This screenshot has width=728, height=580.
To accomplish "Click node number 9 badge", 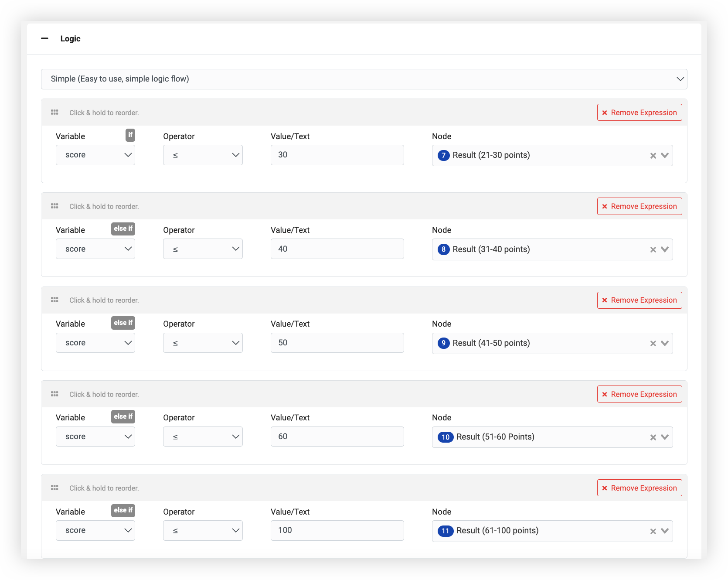I will (x=444, y=343).
